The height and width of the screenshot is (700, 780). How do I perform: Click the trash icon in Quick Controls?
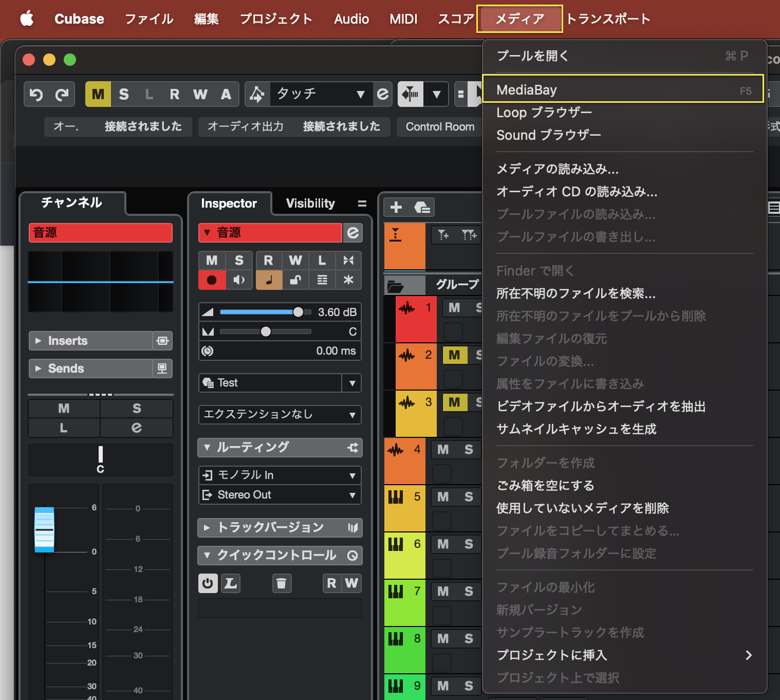point(281,583)
